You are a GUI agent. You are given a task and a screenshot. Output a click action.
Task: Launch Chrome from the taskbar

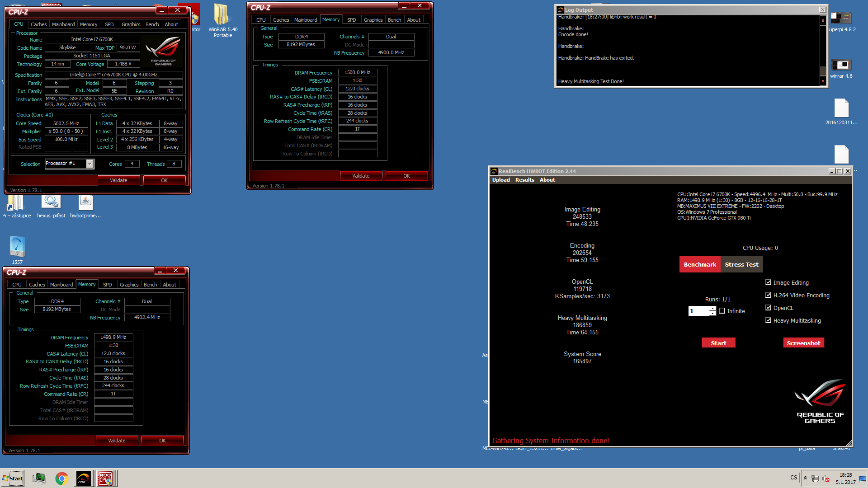61,479
